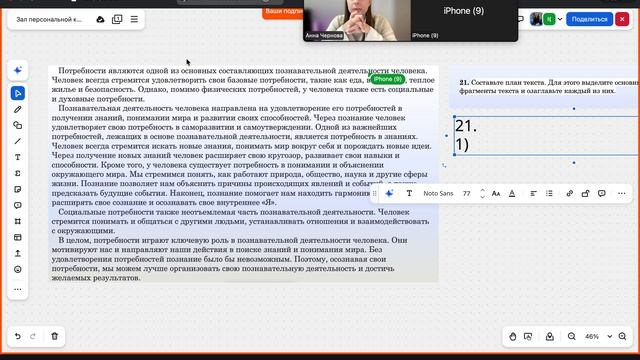Screen dimensions: 640x360
Task: Select the Sticky note tool
Action: coord(18,189)
